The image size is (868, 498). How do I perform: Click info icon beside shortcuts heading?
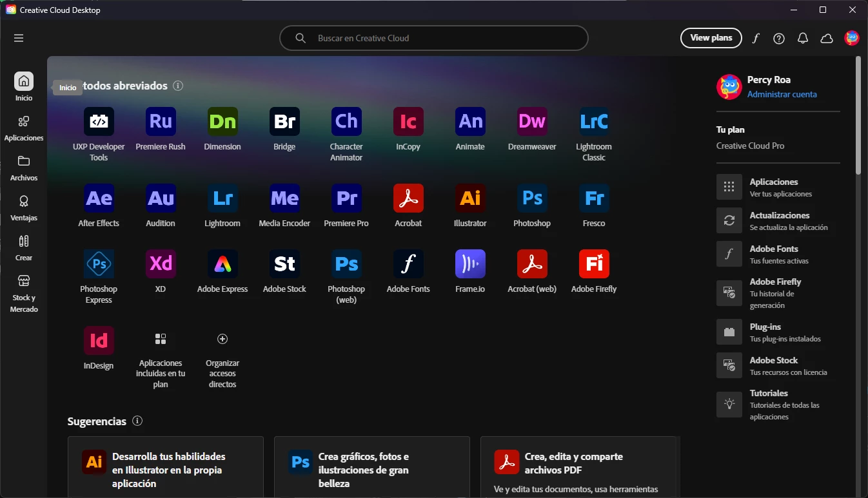pyautogui.click(x=178, y=86)
